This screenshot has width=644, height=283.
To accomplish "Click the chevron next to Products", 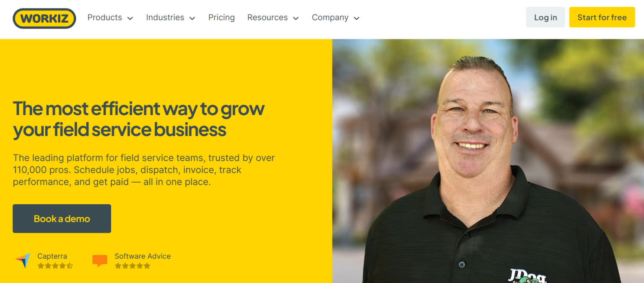I will tap(130, 18).
